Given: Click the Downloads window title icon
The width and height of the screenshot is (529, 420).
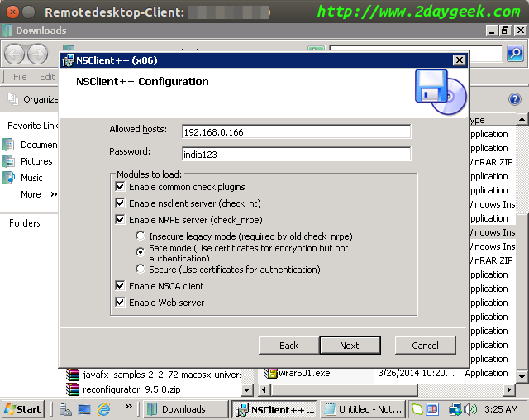Looking at the screenshot, I should click(x=7, y=31).
